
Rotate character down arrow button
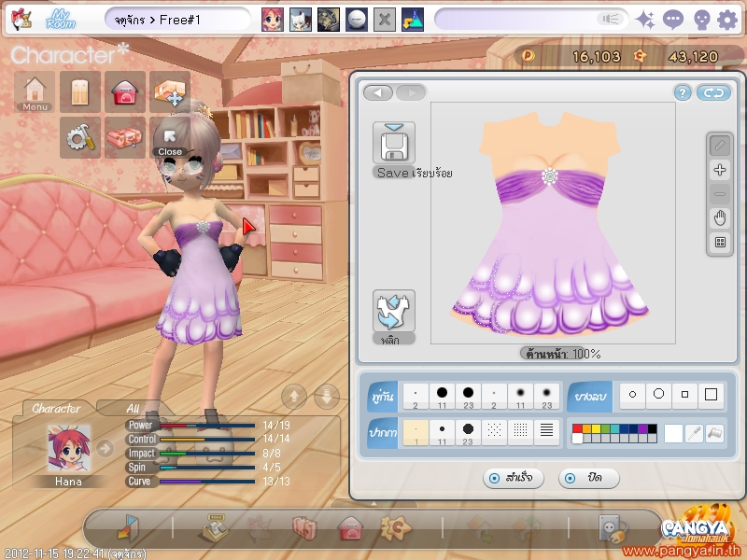pos(327,396)
